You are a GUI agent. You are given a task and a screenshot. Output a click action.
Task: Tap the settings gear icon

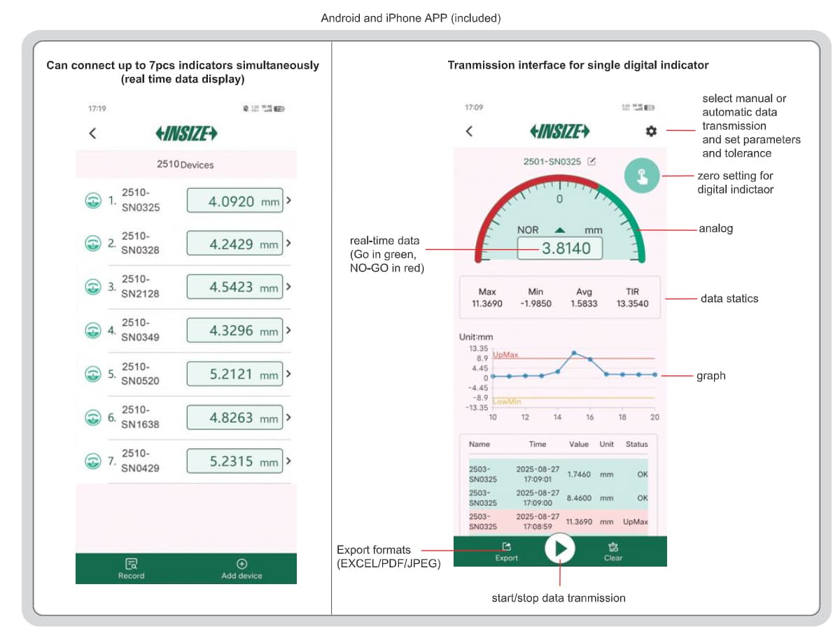(x=651, y=132)
